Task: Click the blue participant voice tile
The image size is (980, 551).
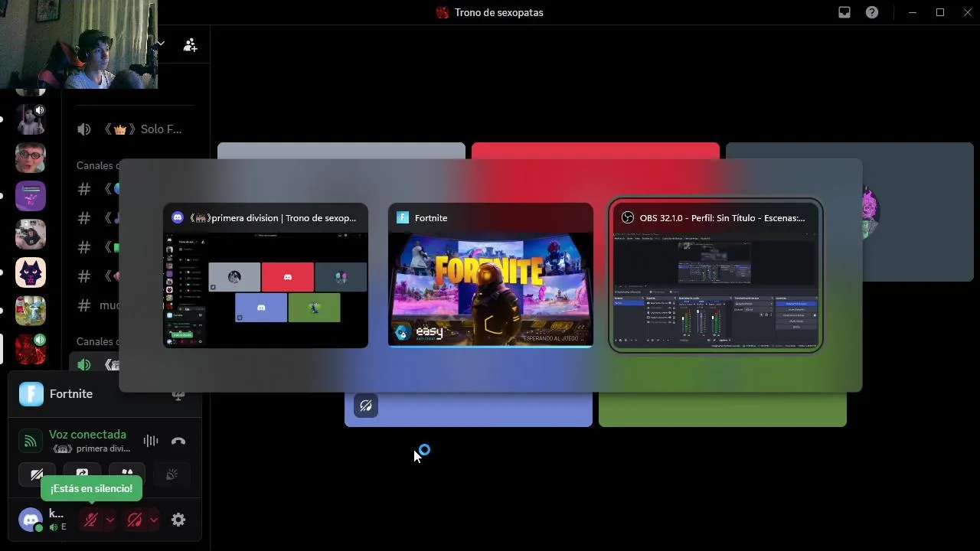Action: [x=469, y=409]
